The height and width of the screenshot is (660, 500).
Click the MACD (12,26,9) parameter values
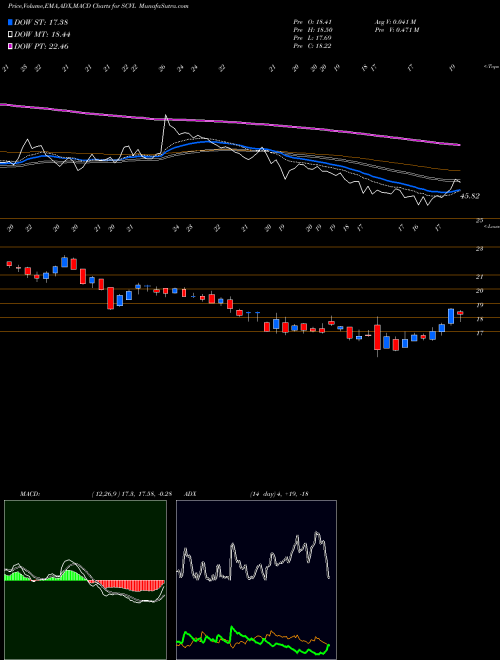tap(131, 494)
